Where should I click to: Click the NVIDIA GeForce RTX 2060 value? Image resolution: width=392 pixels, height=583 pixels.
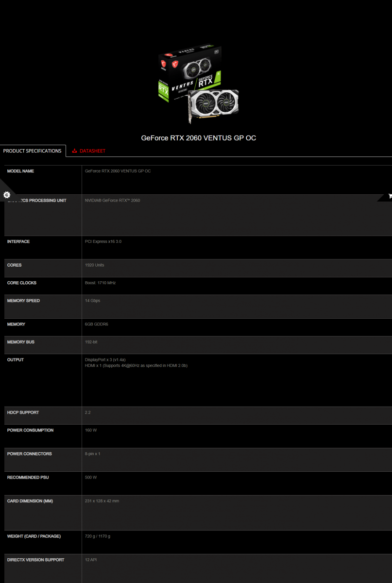[x=113, y=200]
